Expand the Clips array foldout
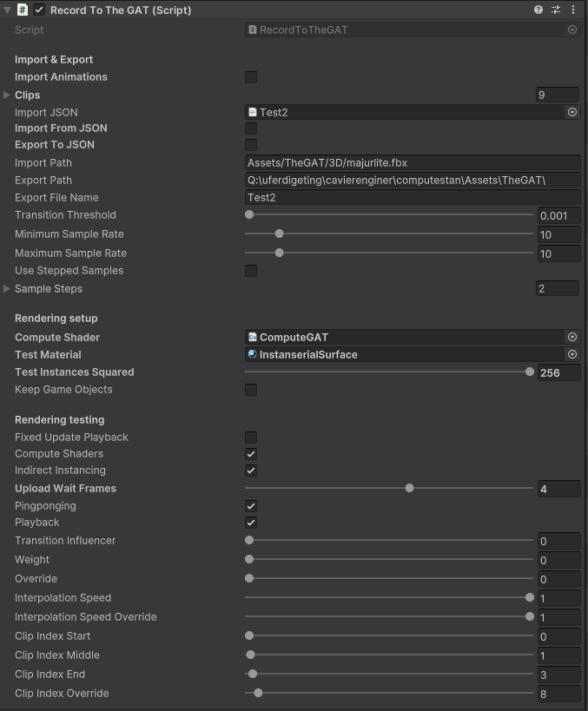The image size is (588, 711). click(7, 95)
